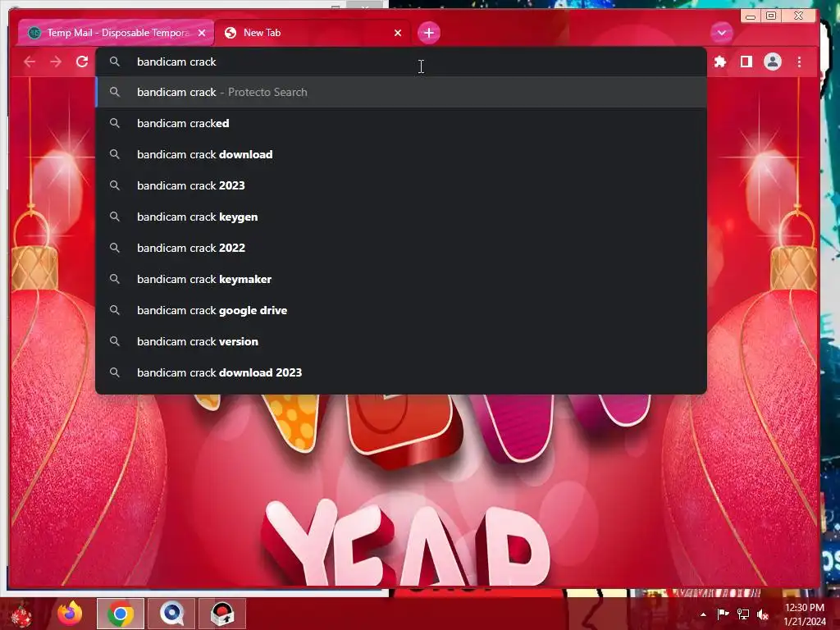The height and width of the screenshot is (630, 840).
Task: Click search icon beside 'bandicam crack keygen'
Action: pos(115,217)
